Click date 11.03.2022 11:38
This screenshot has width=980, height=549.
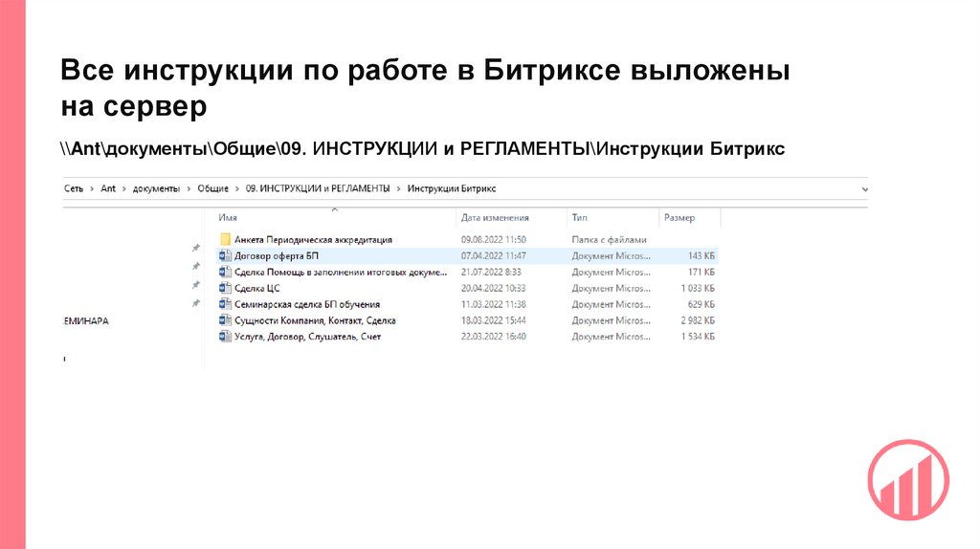pos(494,304)
